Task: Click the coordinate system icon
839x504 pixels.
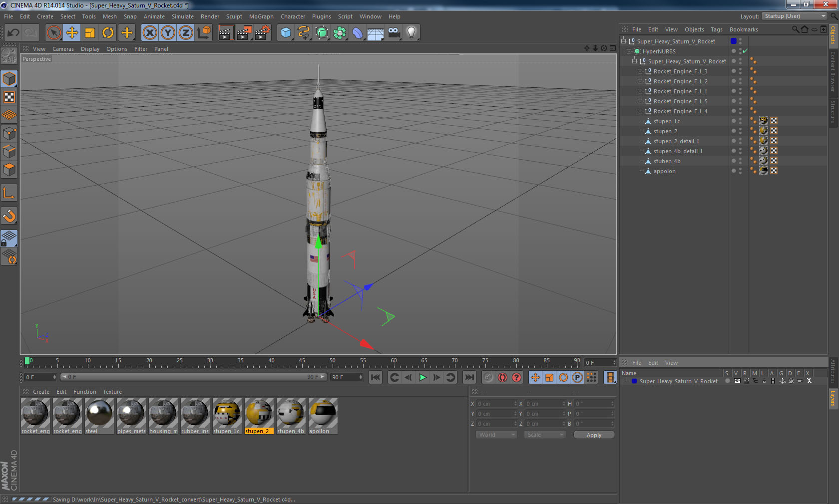Action: pos(204,33)
